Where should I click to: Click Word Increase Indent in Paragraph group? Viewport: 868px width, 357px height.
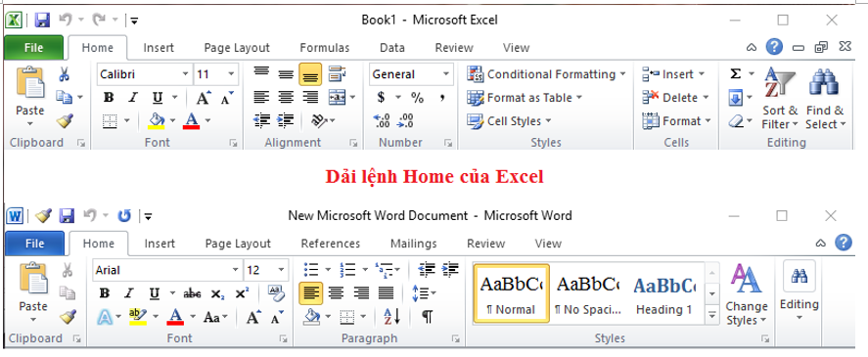450,270
